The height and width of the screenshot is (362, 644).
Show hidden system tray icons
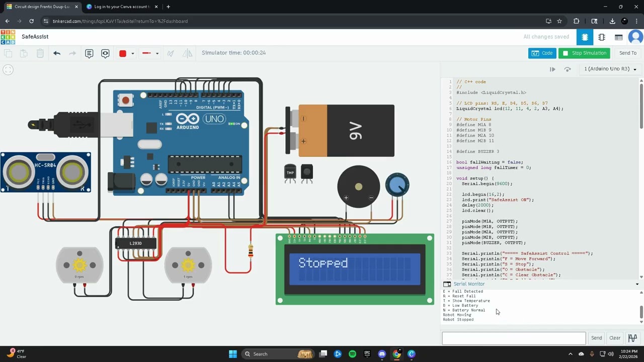click(570, 354)
